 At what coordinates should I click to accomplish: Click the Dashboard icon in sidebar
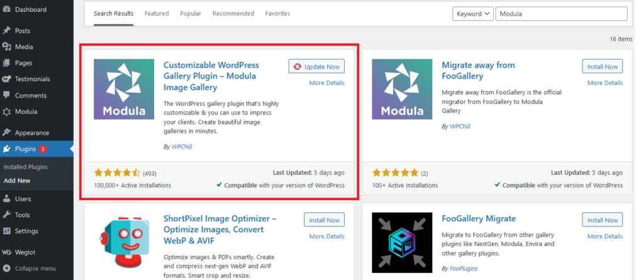click(x=6, y=10)
